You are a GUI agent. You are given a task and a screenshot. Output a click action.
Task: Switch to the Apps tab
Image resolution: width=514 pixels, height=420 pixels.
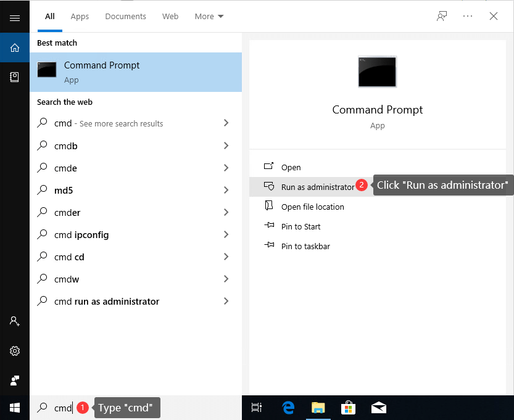[80, 17]
